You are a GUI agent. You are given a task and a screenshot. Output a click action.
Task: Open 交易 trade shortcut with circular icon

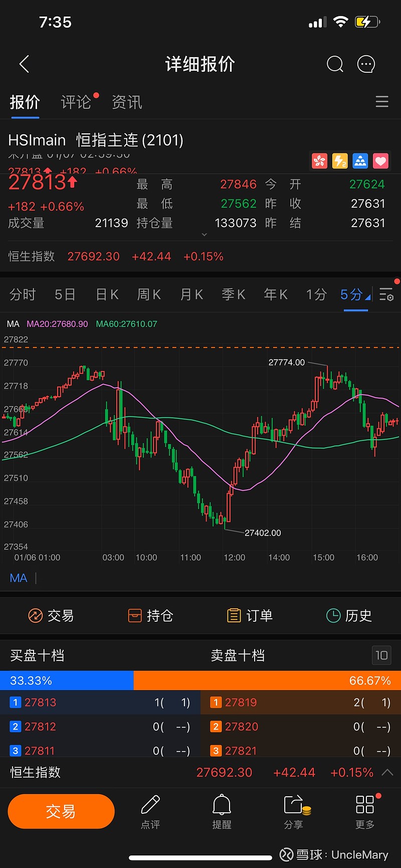tap(51, 615)
